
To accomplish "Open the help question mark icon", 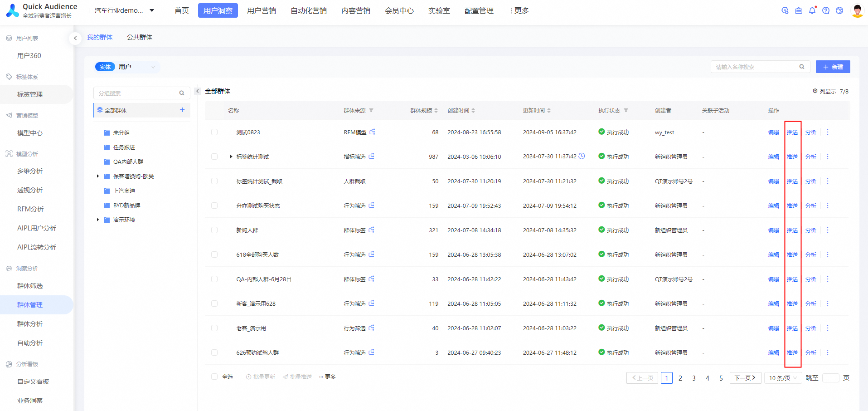I will point(826,10).
